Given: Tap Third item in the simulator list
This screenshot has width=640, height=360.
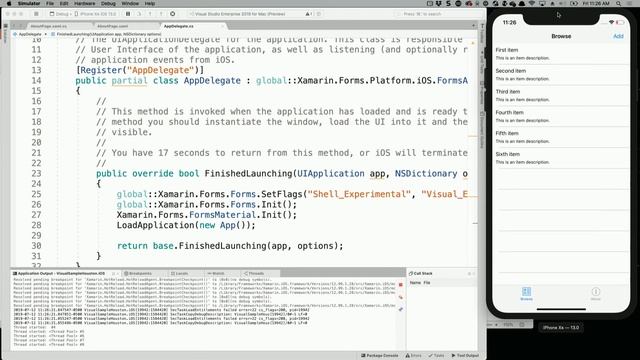Looking at the screenshot, I should [x=561, y=95].
